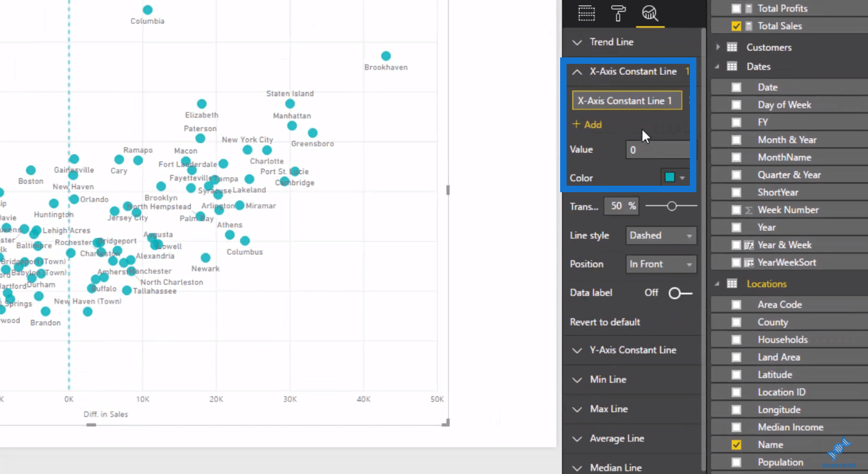Screen dimensions: 868x474
Task: Click the Transparency 50 percent field
Action: [x=621, y=206]
